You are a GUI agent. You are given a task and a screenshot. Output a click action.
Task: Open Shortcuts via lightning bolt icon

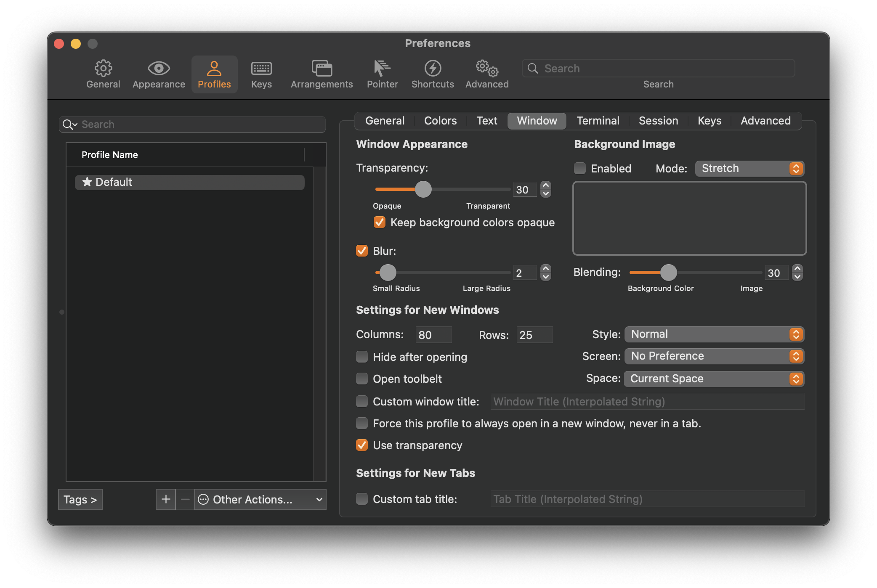[x=433, y=74]
